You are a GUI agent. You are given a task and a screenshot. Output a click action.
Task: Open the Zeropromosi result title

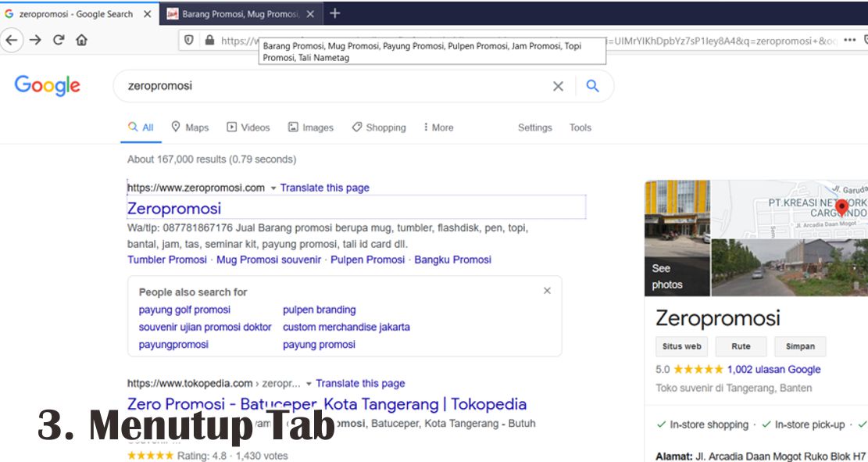pyautogui.click(x=174, y=208)
